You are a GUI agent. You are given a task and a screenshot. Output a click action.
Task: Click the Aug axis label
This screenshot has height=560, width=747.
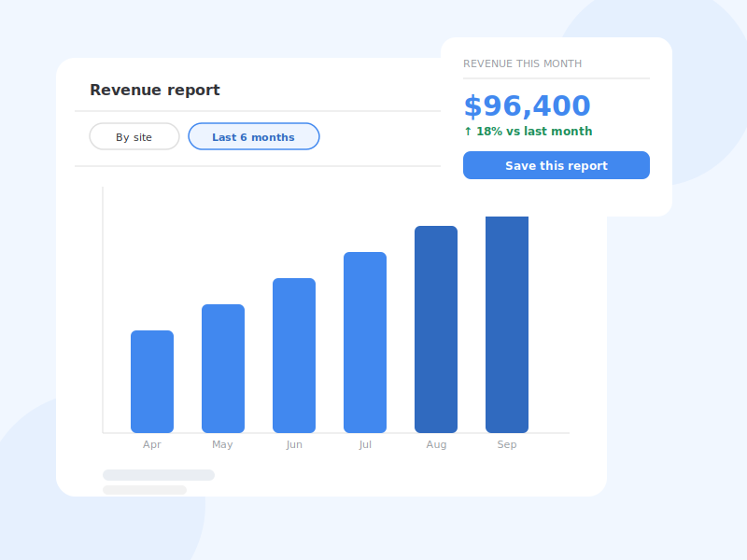pyautogui.click(x=436, y=445)
